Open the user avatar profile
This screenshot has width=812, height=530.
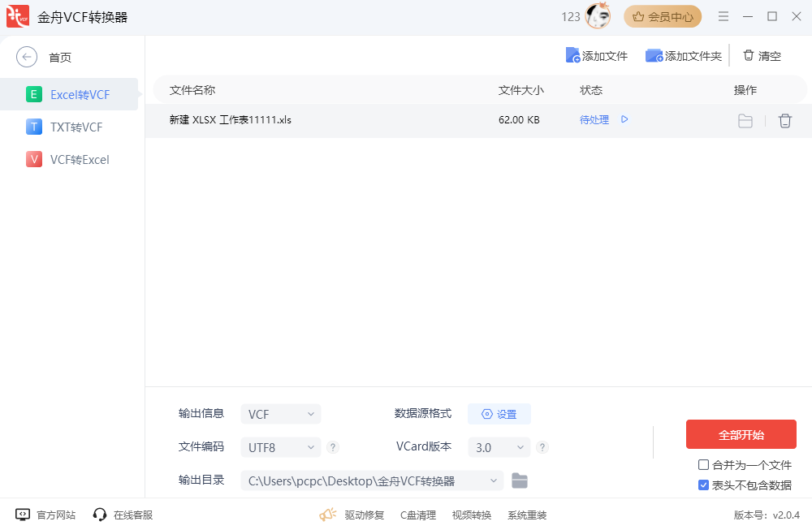tap(598, 16)
